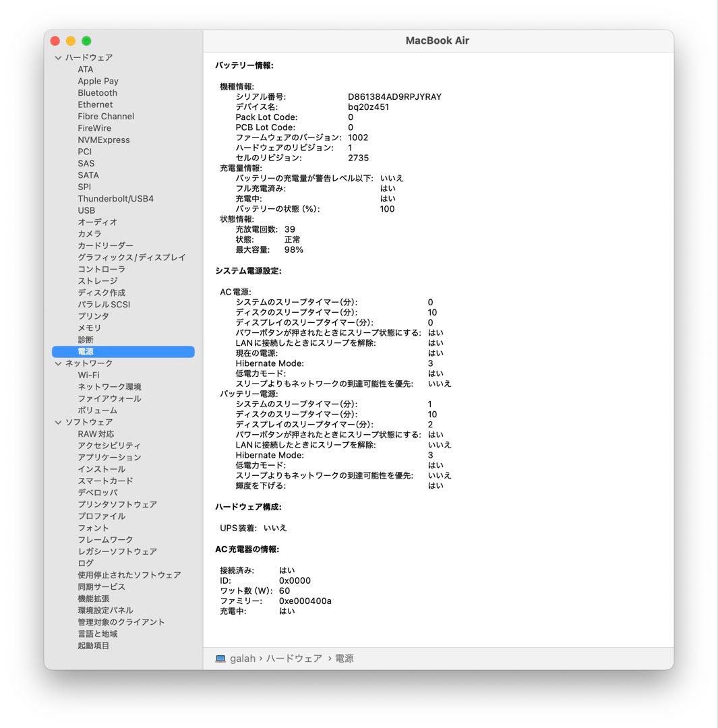Image resolution: width=718 pixels, height=728 pixels.
Task: Select FireWire in the sidebar
Action: [x=94, y=128]
